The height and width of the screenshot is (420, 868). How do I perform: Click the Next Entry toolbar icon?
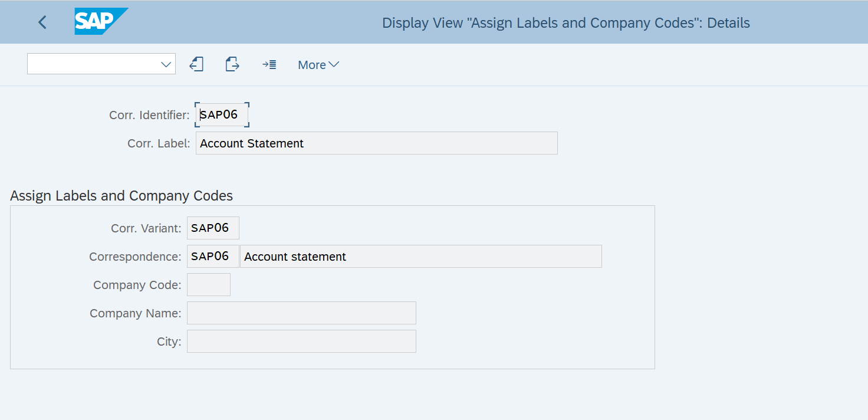tap(269, 64)
